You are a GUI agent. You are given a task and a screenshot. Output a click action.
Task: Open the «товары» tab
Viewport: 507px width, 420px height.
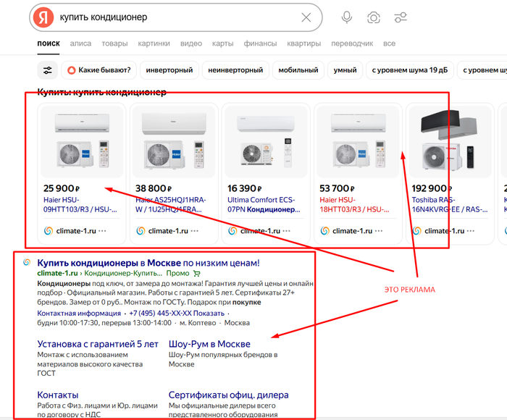point(114,43)
